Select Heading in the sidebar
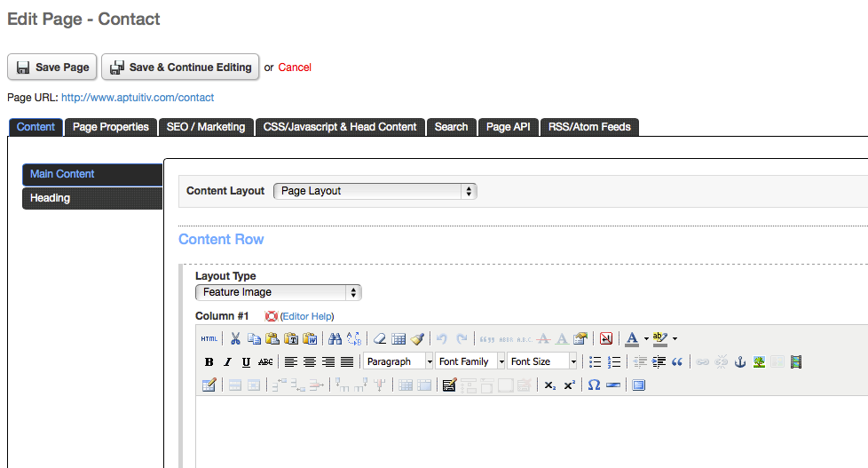This screenshot has height=468, width=868. (92, 198)
